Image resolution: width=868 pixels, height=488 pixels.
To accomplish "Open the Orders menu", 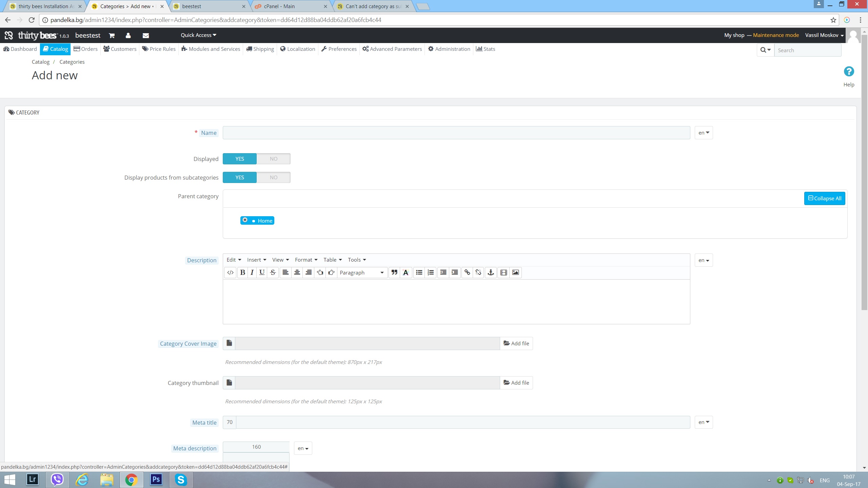I will 86,49.
